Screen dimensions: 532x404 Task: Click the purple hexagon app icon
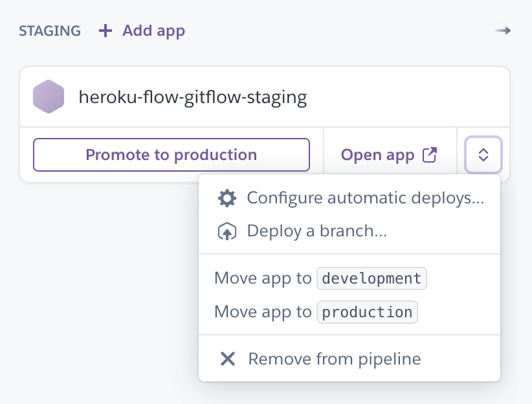pyautogui.click(x=48, y=96)
